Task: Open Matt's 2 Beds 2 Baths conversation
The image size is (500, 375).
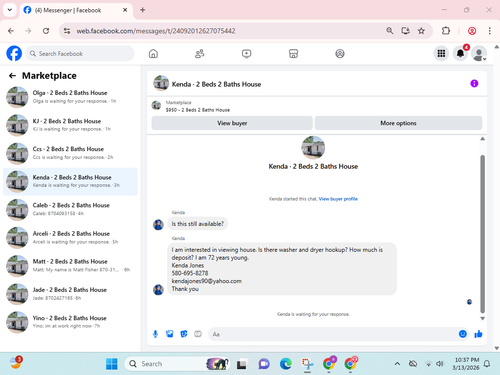Action: tap(70, 266)
